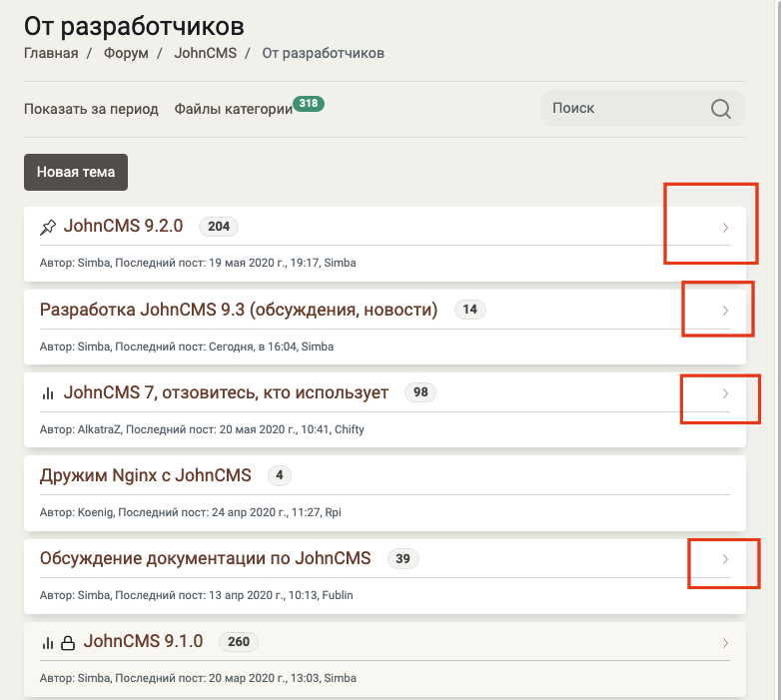
Task: Click the 98 post count badge
Action: tap(420, 392)
